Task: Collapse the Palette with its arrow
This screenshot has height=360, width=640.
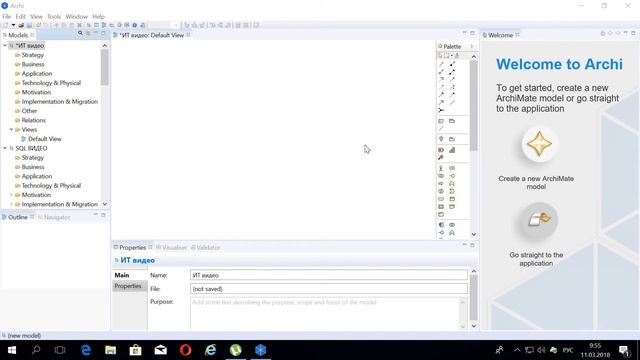Action: tap(472, 46)
